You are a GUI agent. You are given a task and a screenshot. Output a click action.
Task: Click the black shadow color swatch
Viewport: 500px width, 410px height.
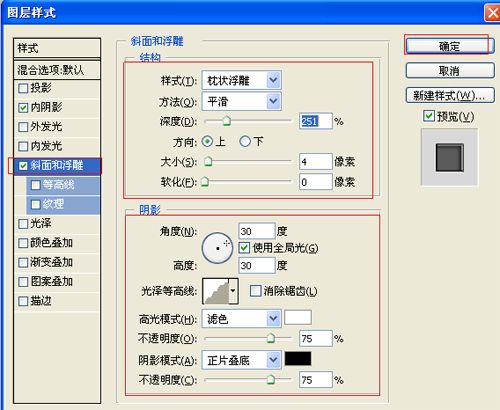tap(298, 359)
